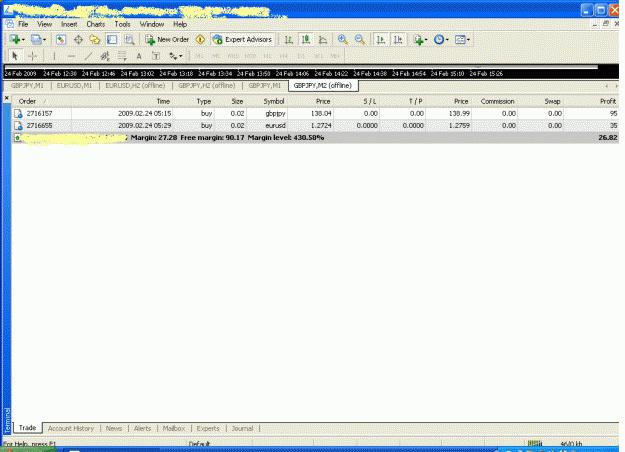Toggle the Auto Scroll chart icon
Screen dimensions: 625x452
coord(381,39)
